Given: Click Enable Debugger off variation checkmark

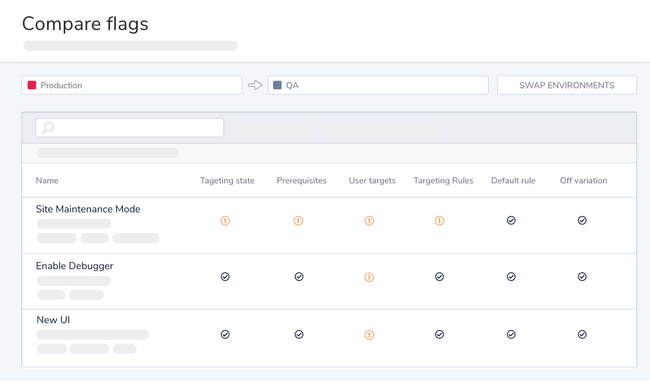Looking at the screenshot, I should (582, 276).
